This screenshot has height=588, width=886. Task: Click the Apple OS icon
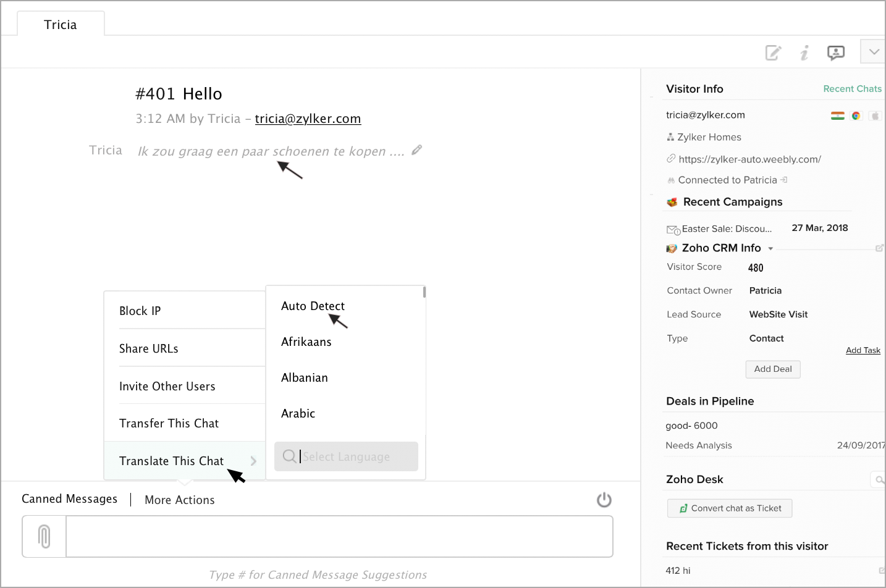875,115
